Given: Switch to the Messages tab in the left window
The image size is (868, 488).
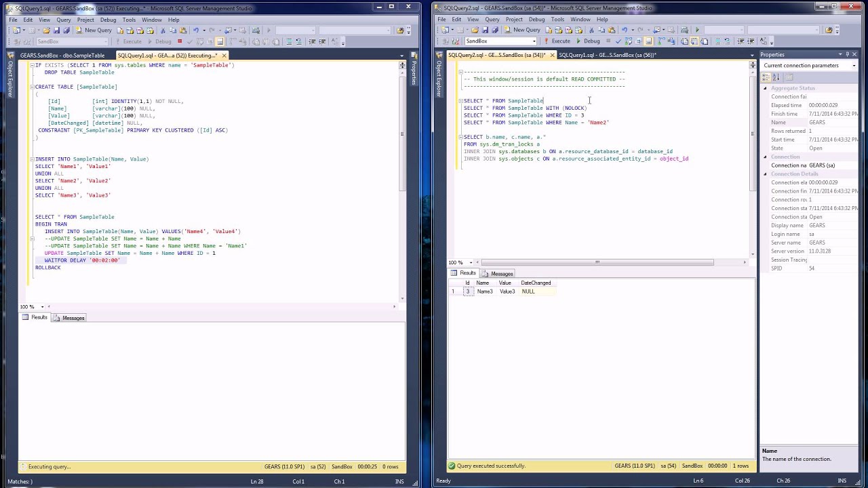Looking at the screenshot, I should (70, 318).
